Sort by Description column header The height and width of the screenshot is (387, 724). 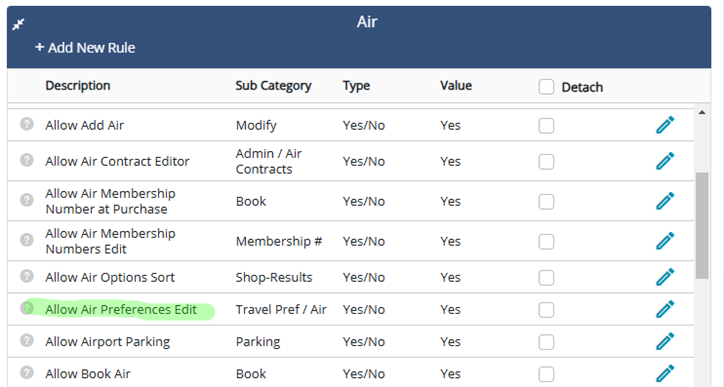pos(78,85)
